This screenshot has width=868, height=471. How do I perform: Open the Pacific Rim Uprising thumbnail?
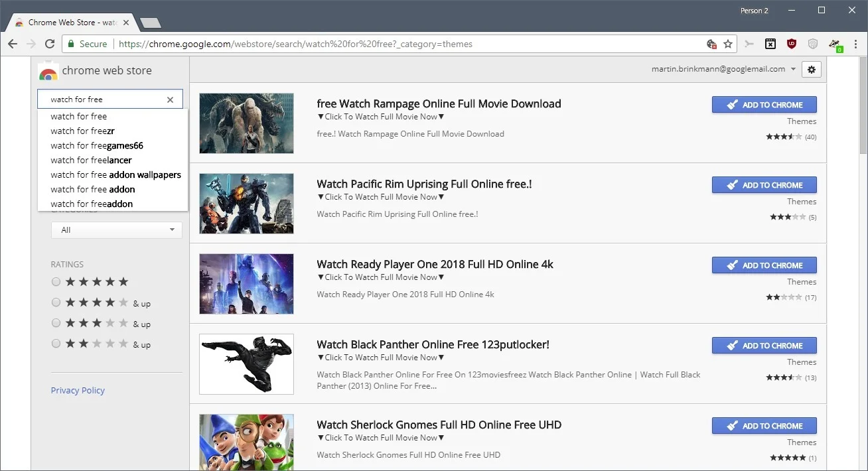coord(246,204)
